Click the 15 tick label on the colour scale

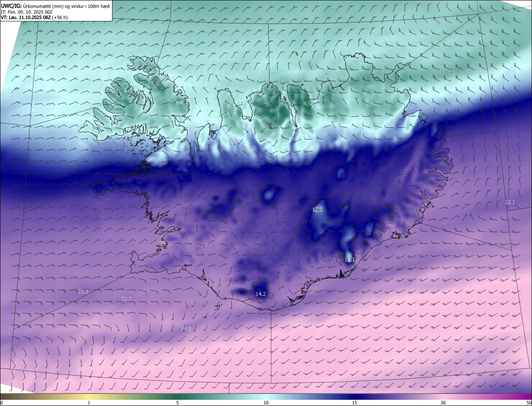[355, 403]
